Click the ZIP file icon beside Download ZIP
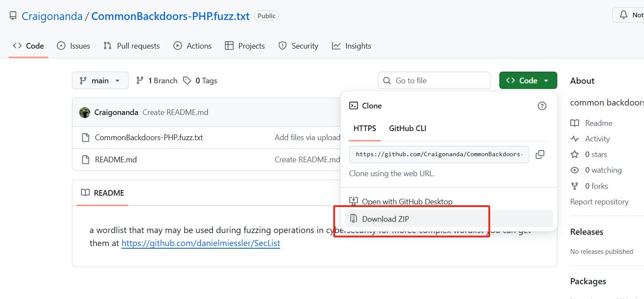 [354, 219]
